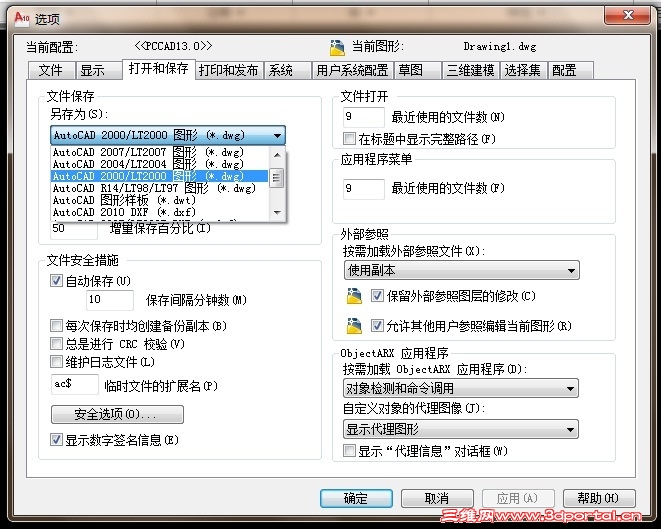This screenshot has height=529, width=661.
Task: Switch to the 三维建模 tab
Action: click(x=470, y=70)
